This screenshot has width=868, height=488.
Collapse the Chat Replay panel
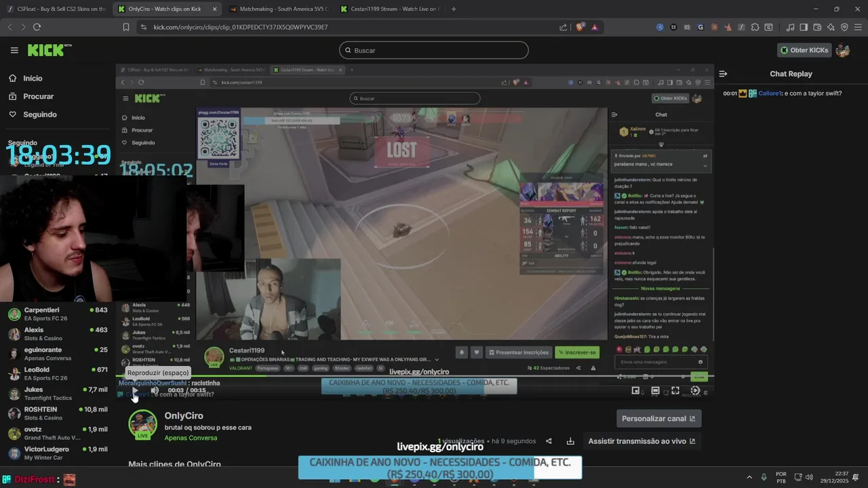tap(723, 74)
